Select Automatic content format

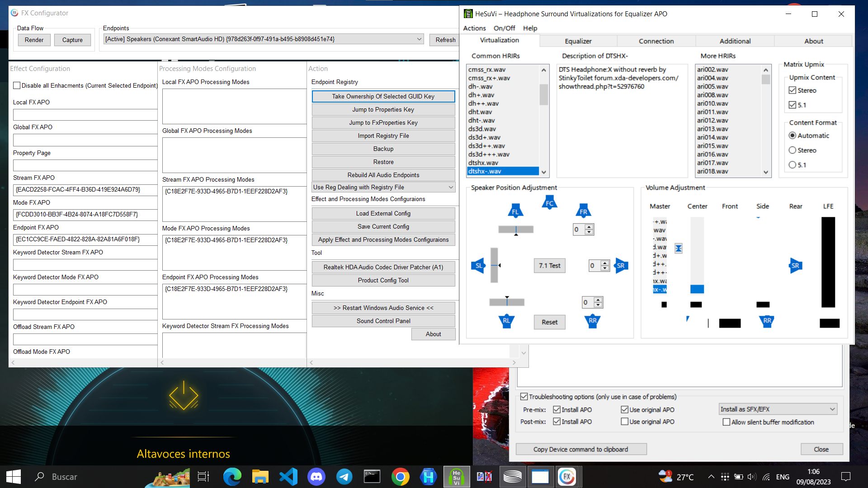pyautogui.click(x=793, y=136)
